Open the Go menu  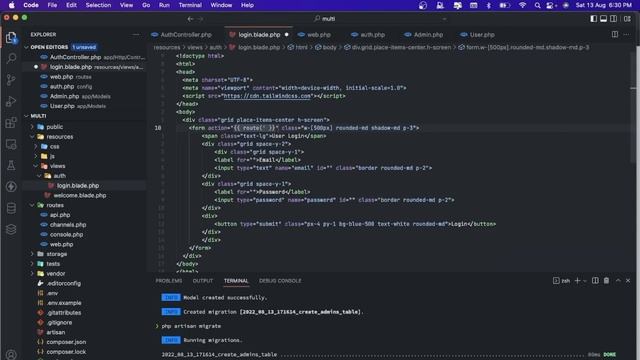click(x=146, y=5)
